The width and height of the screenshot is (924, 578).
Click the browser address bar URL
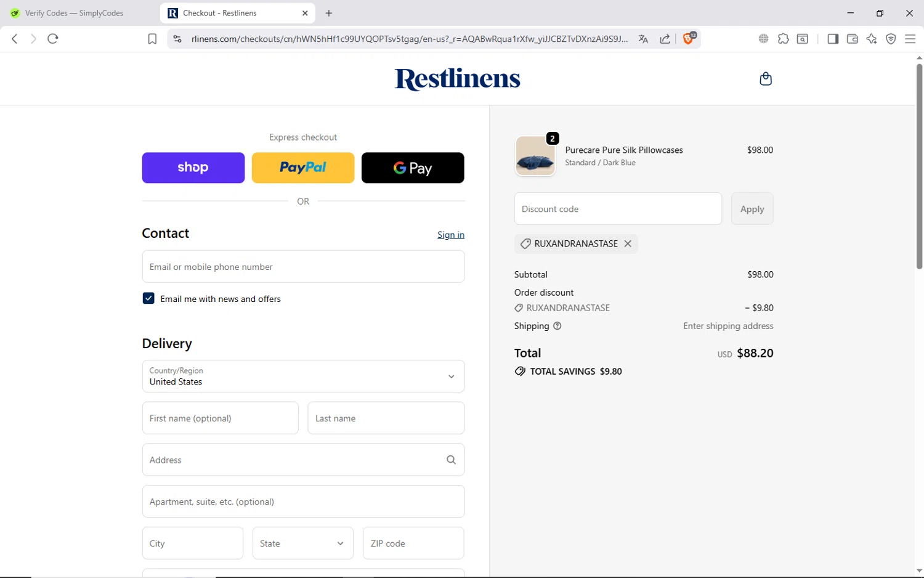tap(410, 39)
